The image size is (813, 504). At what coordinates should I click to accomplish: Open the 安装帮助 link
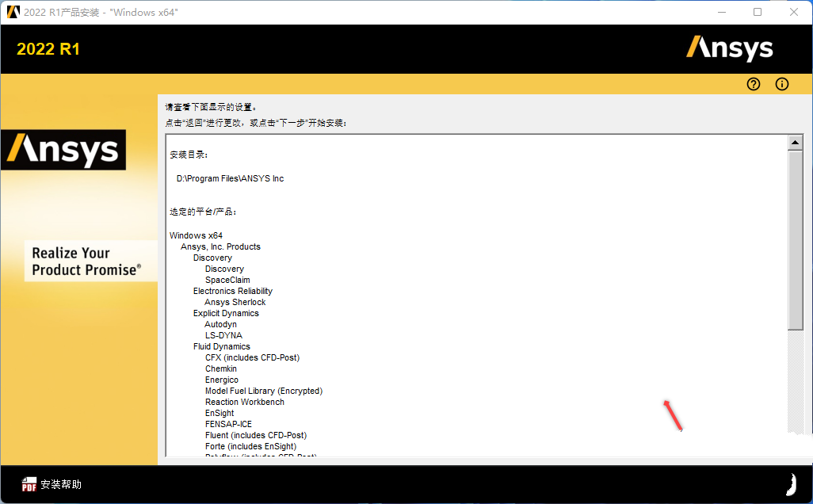61,484
